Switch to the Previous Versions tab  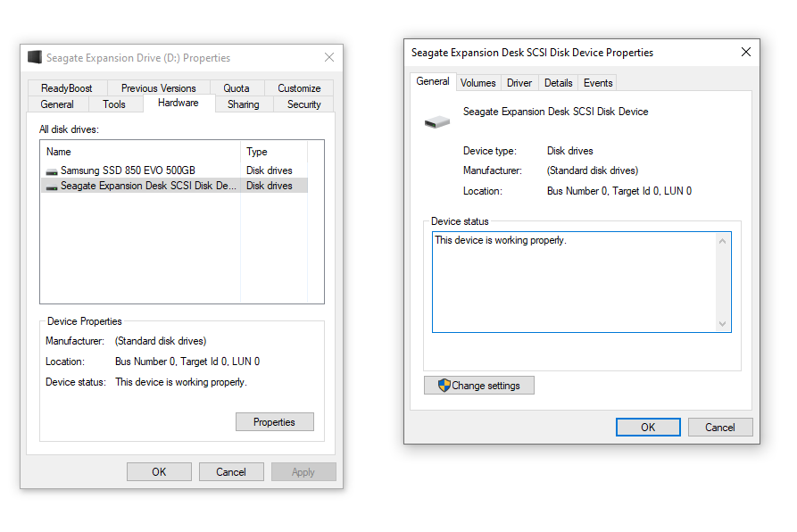click(x=159, y=87)
